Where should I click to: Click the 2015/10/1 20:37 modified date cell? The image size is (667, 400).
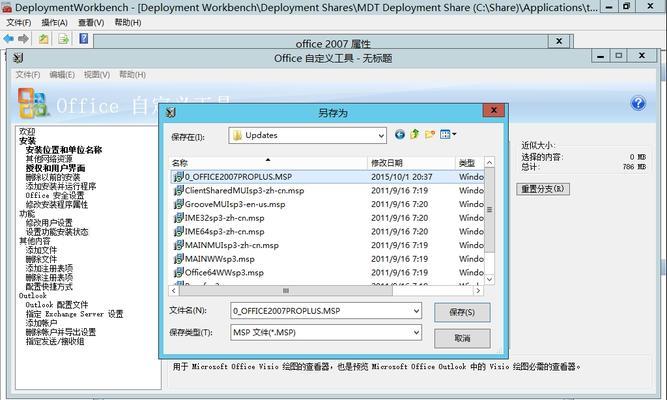402,177
